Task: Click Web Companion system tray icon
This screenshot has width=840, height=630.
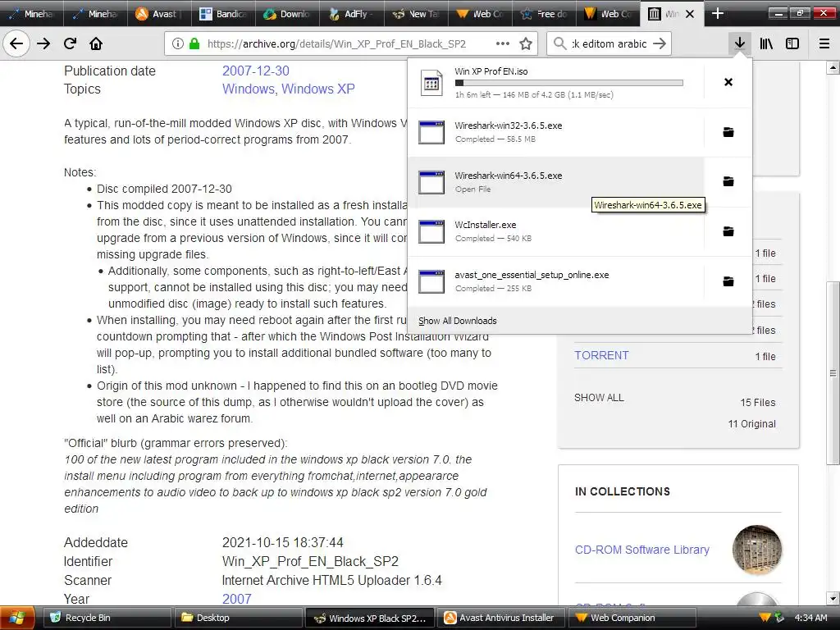Action: tap(765, 618)
